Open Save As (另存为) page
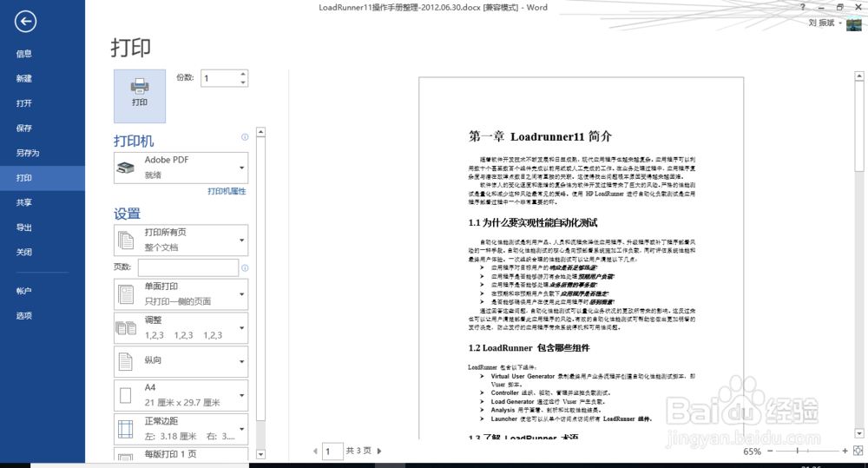Image resolution: width=868 pixels, height=468 pixels. (x=27, y=153)
